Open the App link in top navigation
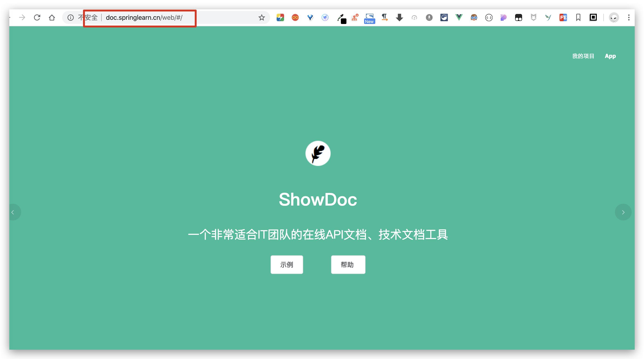644x359 pixels. point(610,56)
